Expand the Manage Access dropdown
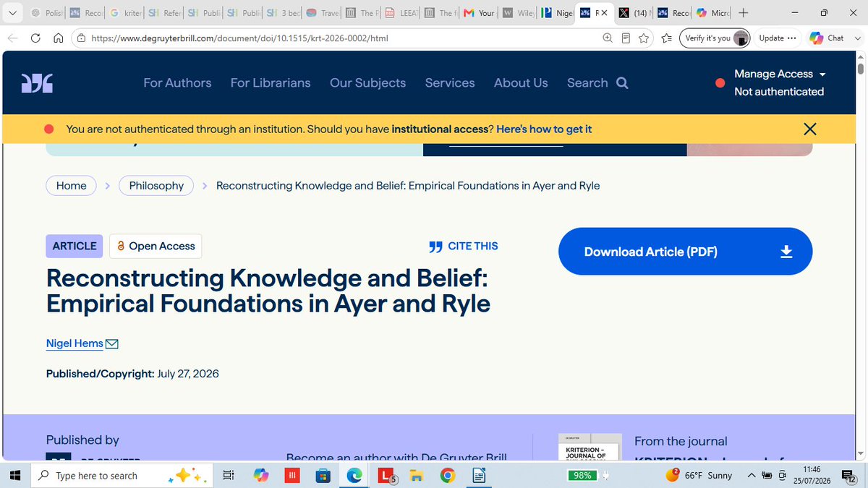This screenshot has height=488, width=868. (x=780, y=74)
